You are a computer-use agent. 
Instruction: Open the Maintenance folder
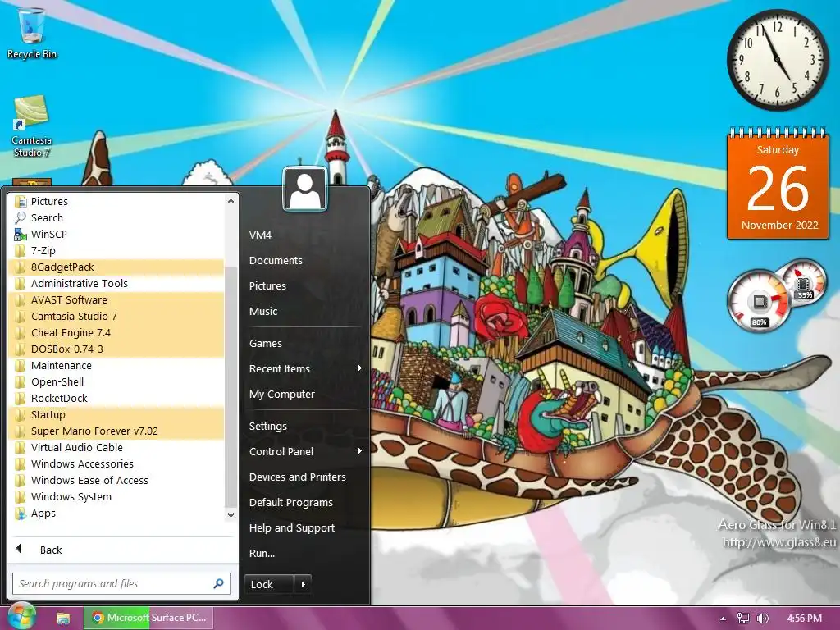[116, 365]
